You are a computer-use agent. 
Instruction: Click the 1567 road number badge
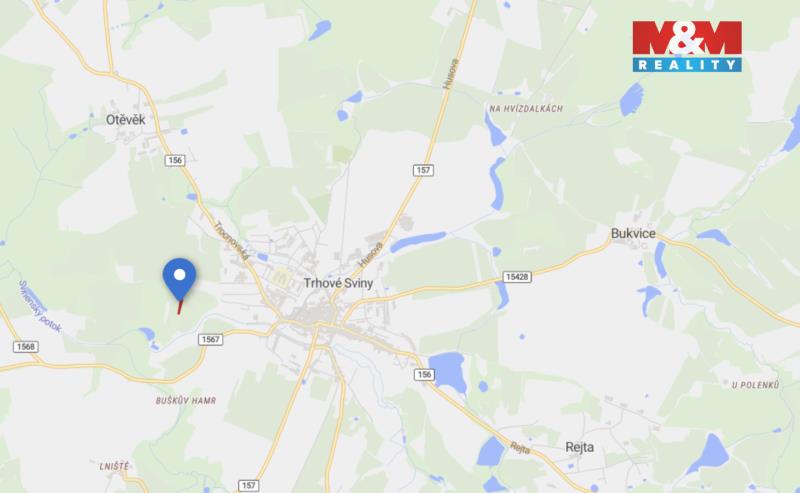tap(210, 339)
